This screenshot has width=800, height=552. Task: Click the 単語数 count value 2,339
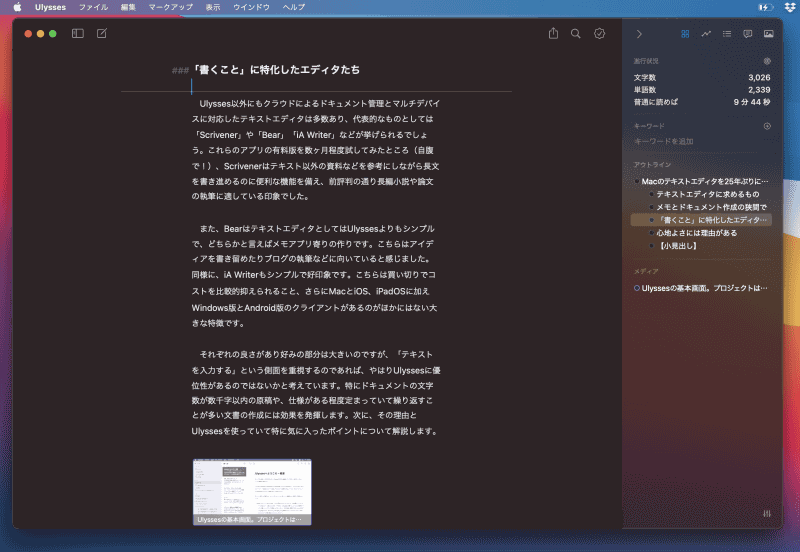(759, 90)
